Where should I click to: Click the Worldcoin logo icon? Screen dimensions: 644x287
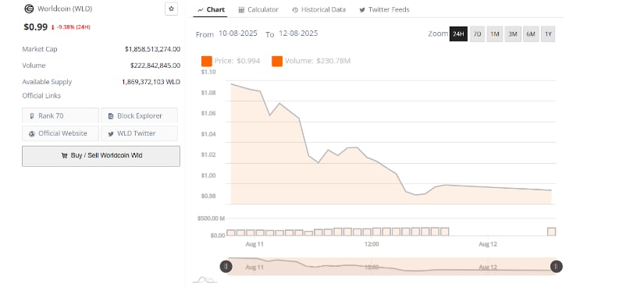click(29, 9)
